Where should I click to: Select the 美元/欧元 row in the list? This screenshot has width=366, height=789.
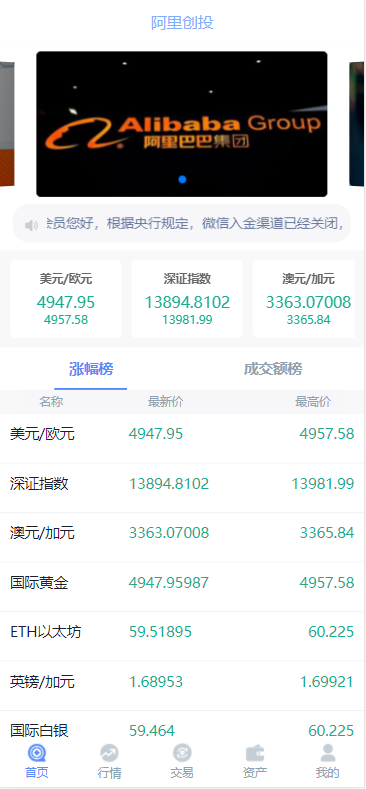tap(182, 438)
